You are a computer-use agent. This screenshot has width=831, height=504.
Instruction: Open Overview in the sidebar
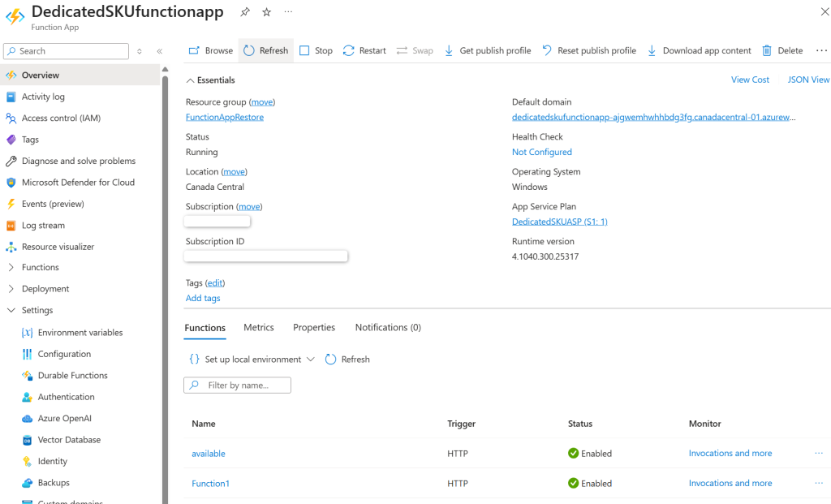pyautogui.click(x=80, y=75)
